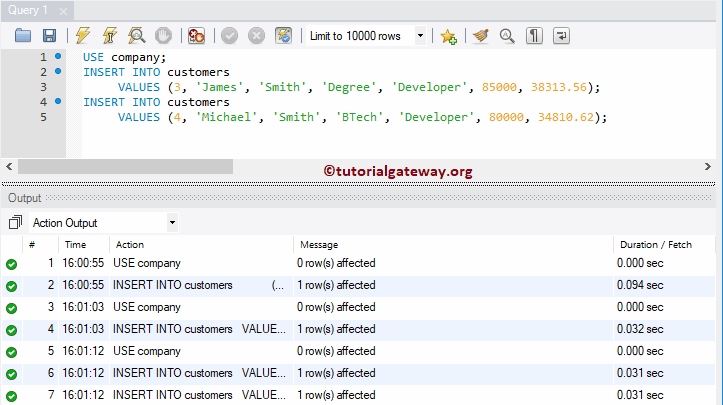Execute statement under cursor icon

[x=110, y=36]
